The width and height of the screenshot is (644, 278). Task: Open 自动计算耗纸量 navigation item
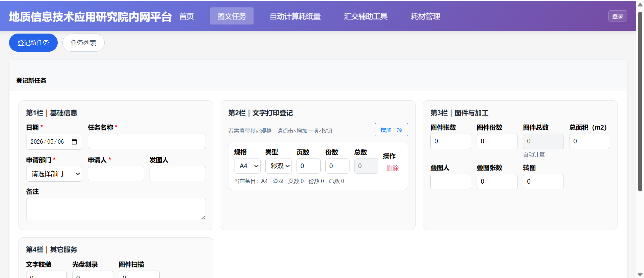(x=295, y=16)
